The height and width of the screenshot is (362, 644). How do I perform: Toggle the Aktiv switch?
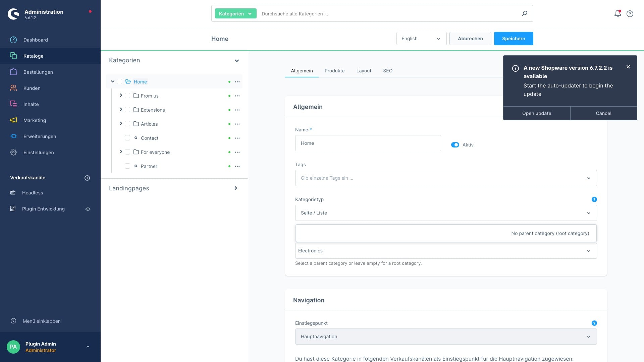(455, 145)
